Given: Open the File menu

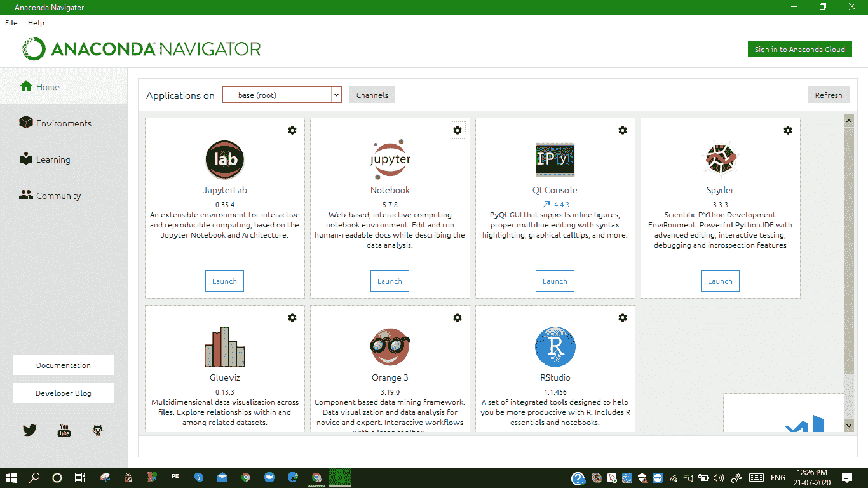Looking at the screenshot, I should 11,22.
